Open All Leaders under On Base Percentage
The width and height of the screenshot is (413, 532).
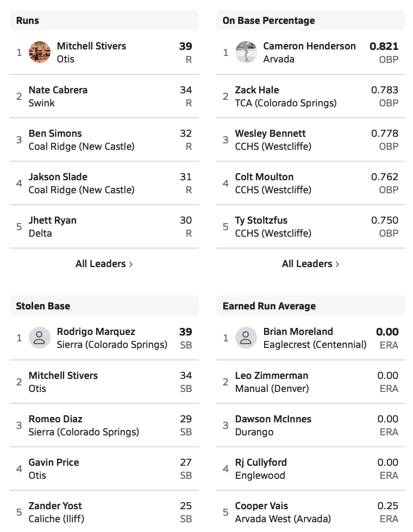(310, 264)
